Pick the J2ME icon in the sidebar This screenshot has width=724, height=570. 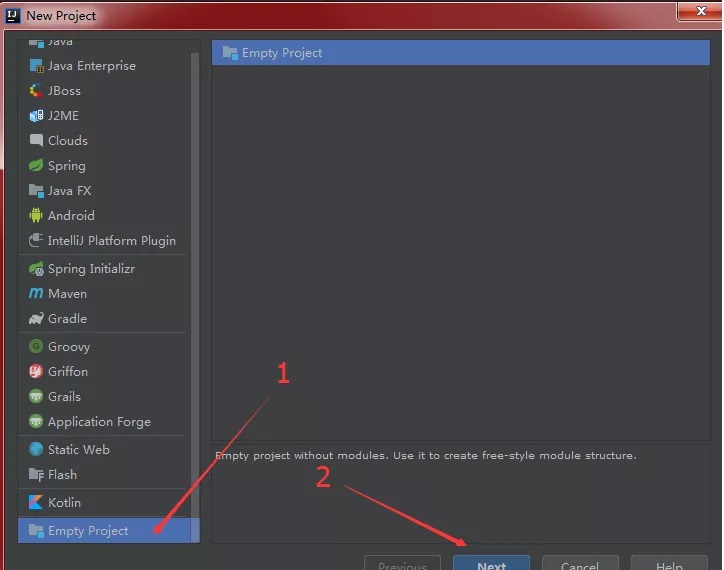36,116
